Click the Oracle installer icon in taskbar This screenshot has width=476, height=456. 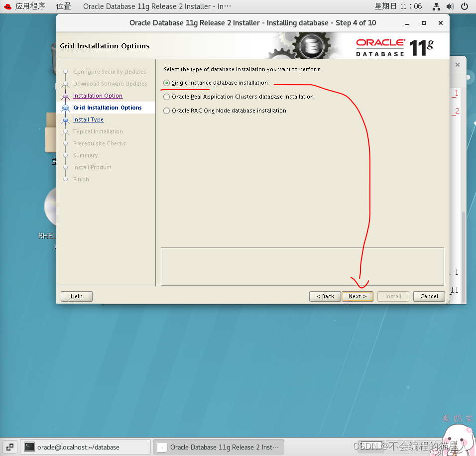[162, 447]
